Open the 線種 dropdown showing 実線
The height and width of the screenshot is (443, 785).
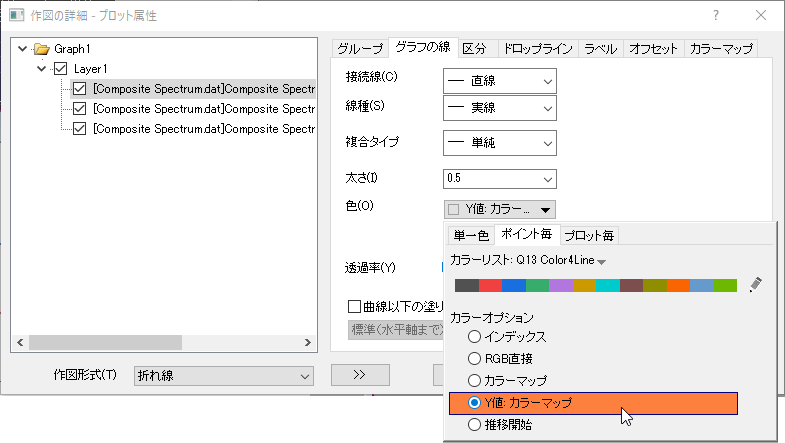(500, 108)
